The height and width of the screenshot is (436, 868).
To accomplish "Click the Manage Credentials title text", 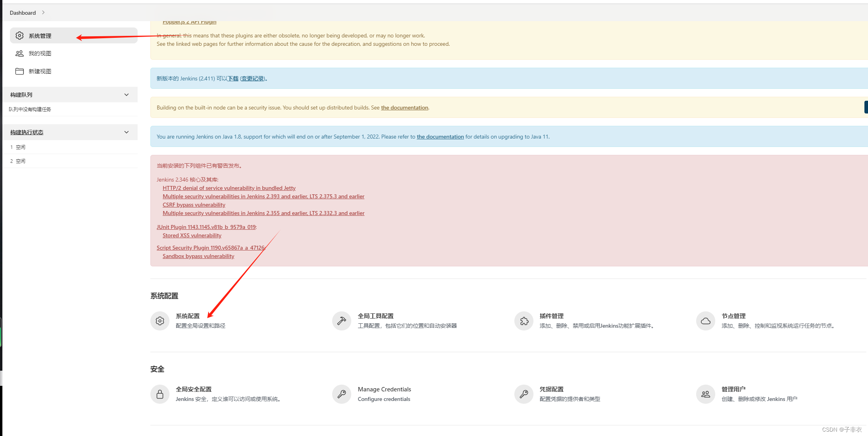I will [384, 389].
